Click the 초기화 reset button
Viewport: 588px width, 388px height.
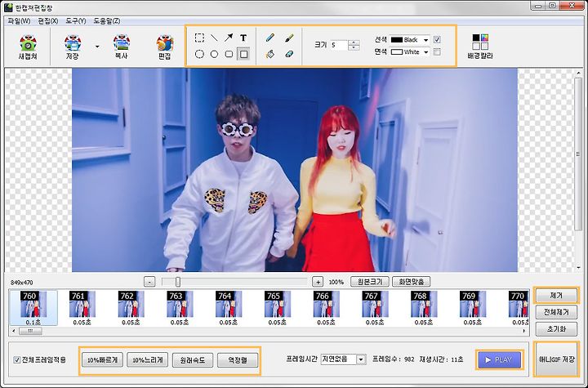click(556, 329)
